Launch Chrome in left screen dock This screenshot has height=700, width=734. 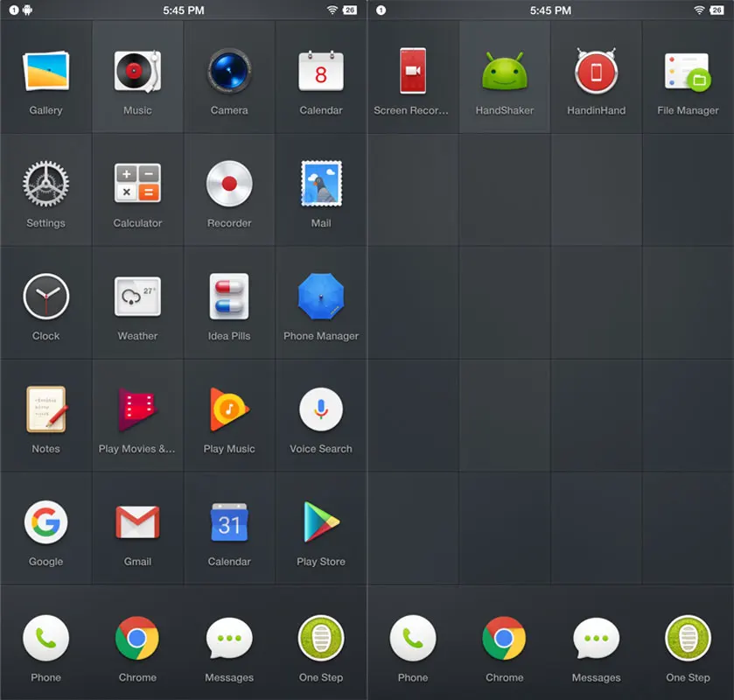(137, 638)
